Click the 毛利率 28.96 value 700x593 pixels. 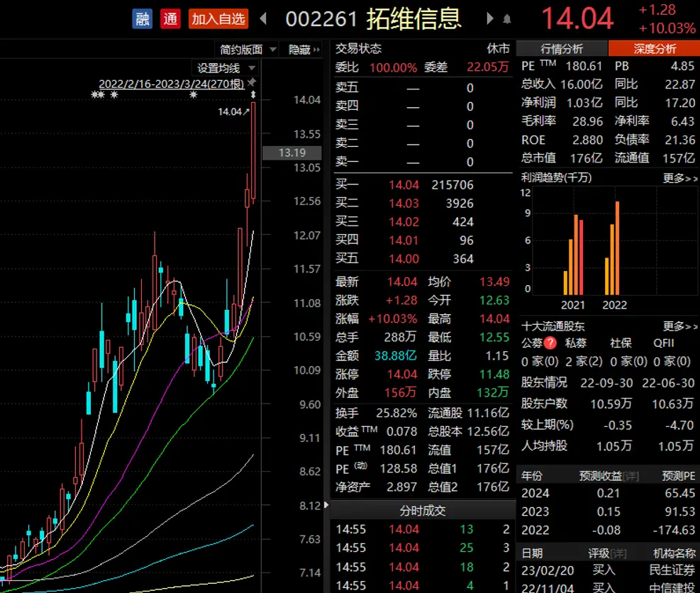587,121
